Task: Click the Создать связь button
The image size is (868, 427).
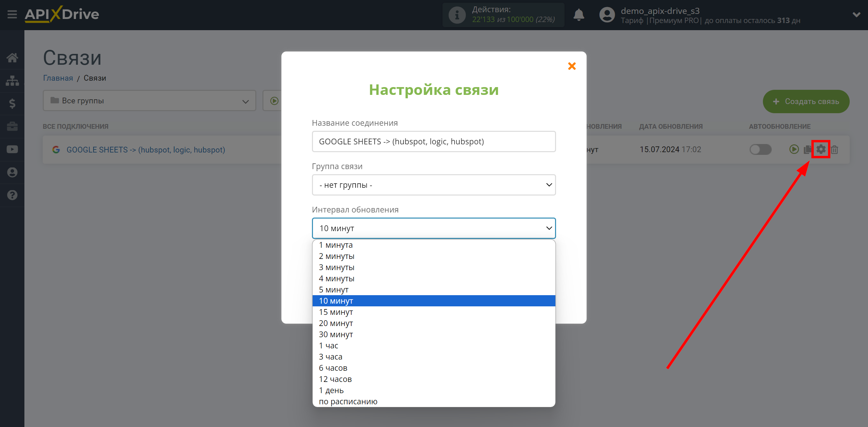Action: tap(806, 101)
